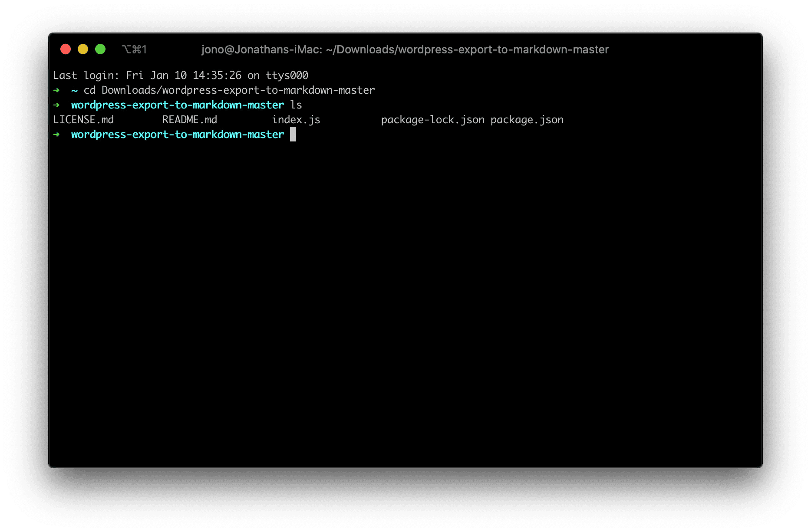
Task: Click the tilde home directory symbol
Action: pyautogui.click(x=75, y=91)
